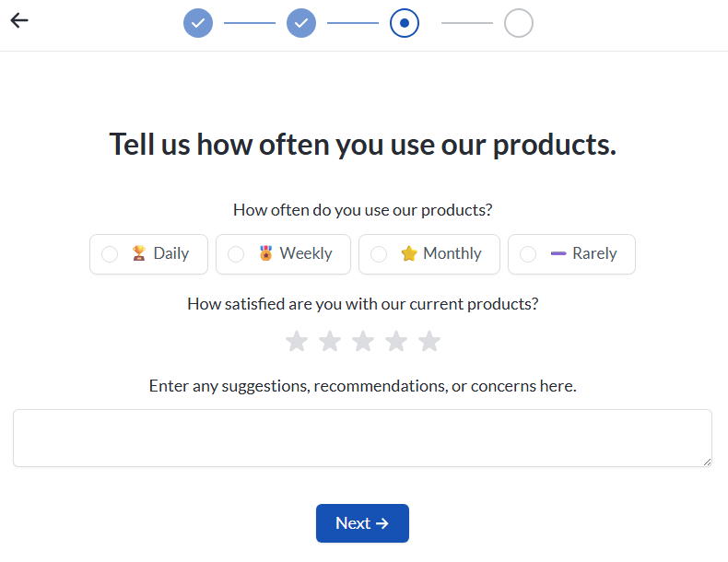This screenshot has width=728, height=562.
Task: Click the back arrow icon
Action: [19, 20]
